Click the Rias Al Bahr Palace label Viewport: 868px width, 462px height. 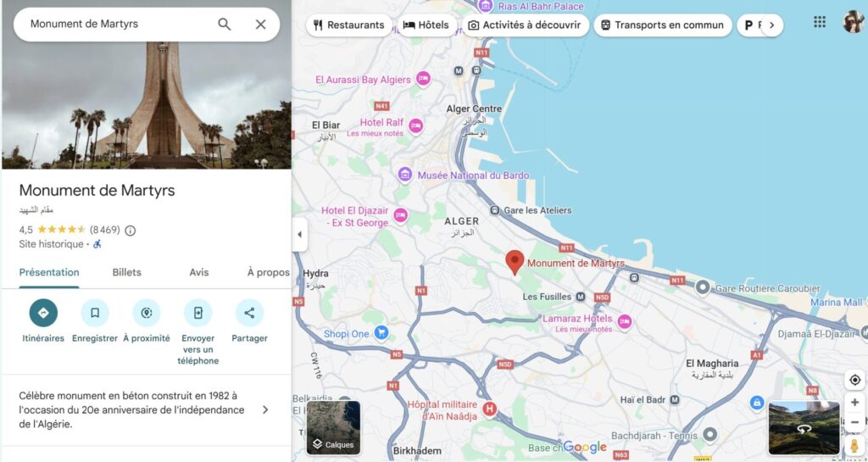(x=540, y=7)
